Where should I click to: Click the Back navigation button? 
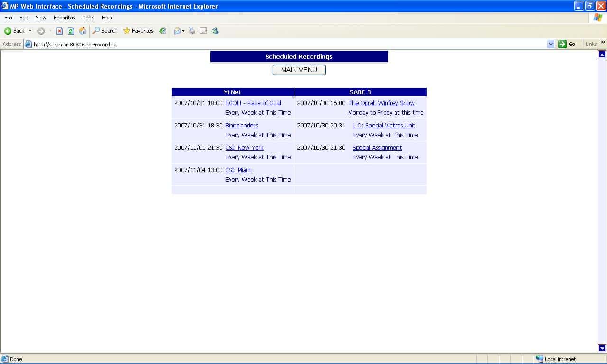tap(14, 31)
